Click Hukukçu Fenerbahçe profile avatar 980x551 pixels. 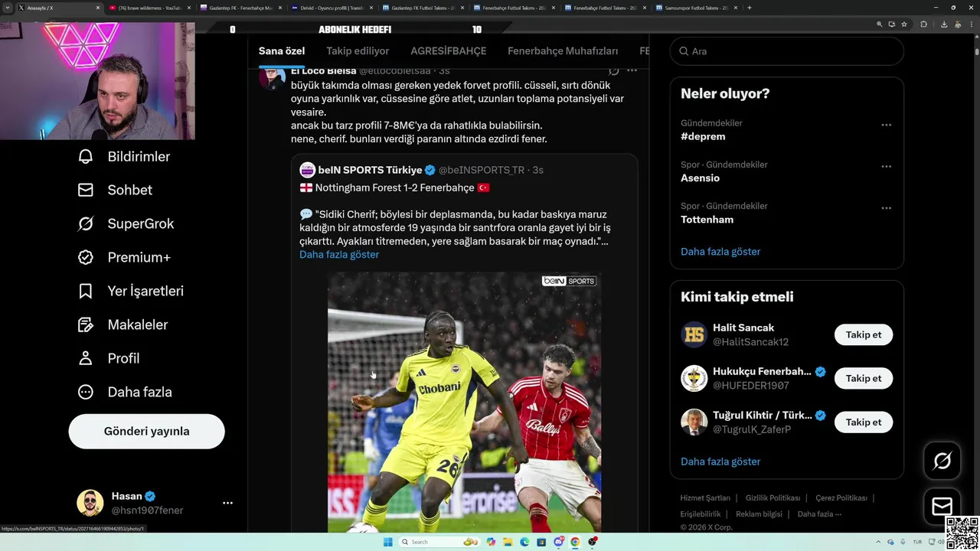click(x=694, y=378)
